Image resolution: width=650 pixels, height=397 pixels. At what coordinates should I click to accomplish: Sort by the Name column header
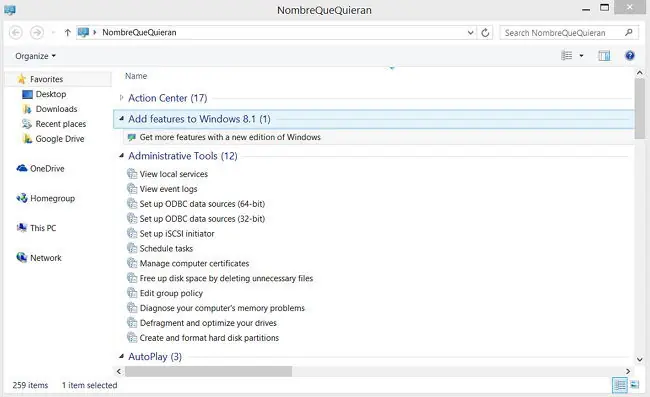point(136,76)
